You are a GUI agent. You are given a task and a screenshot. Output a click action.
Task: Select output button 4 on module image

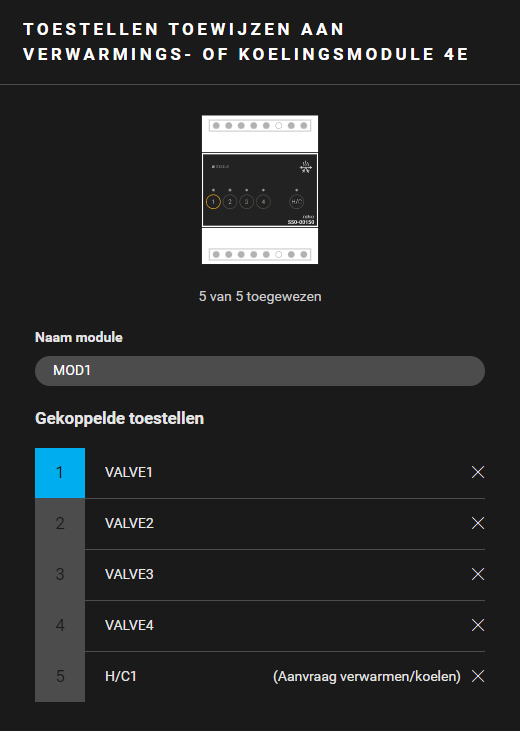[263, 202]
